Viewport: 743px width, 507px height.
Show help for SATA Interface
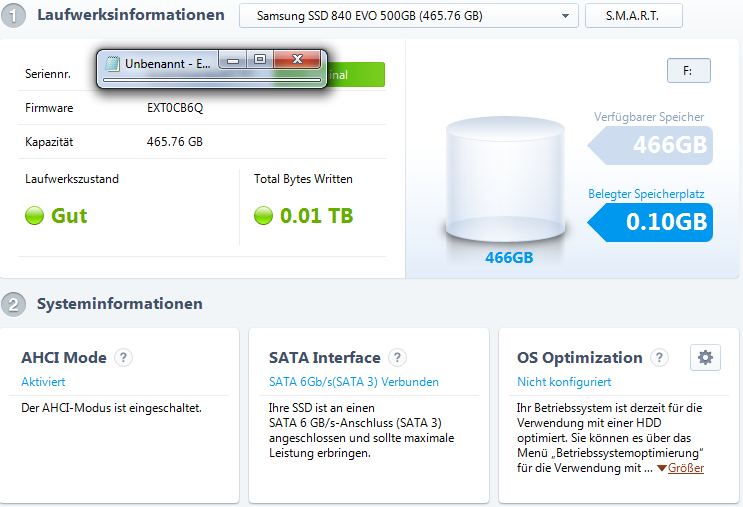[x=397, y=357]
